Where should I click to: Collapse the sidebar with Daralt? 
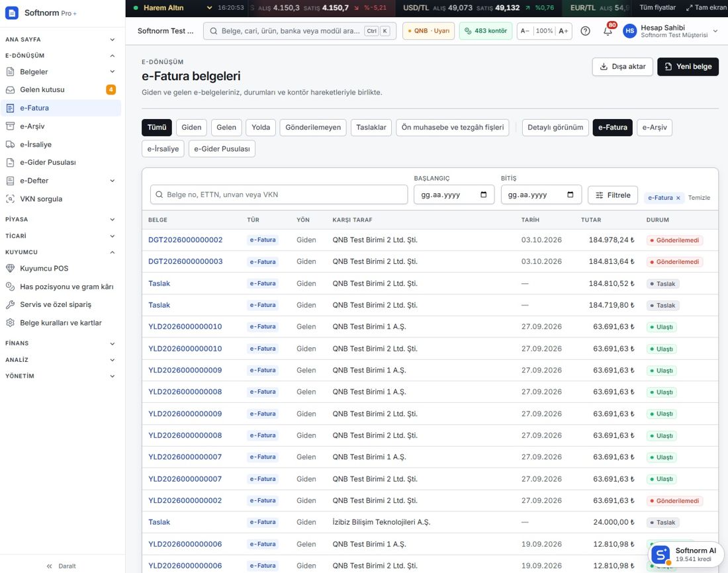tap(62, 566)
